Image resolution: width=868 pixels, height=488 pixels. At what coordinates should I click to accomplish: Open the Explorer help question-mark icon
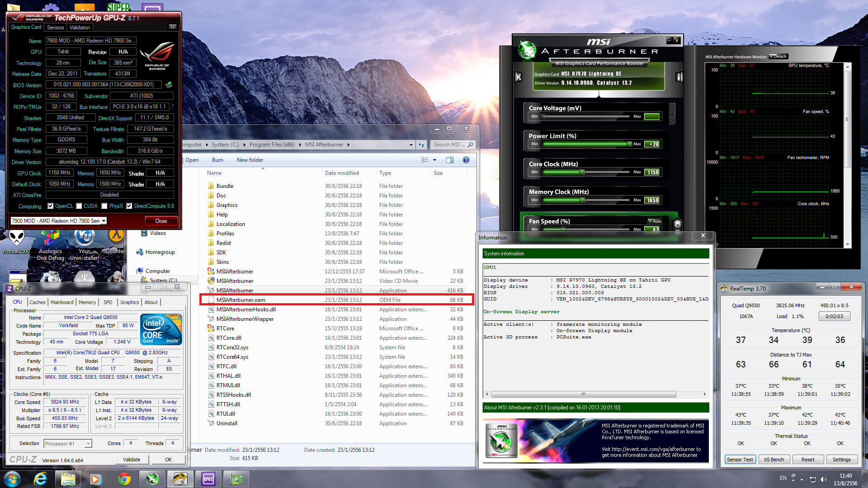click(466, 160)
